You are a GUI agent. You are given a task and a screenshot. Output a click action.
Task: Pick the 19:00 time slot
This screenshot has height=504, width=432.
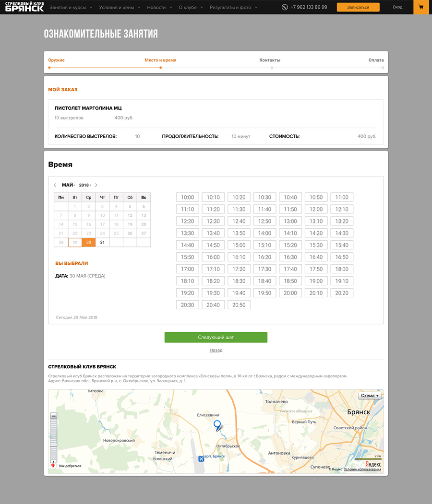click(x=316, y=281)
